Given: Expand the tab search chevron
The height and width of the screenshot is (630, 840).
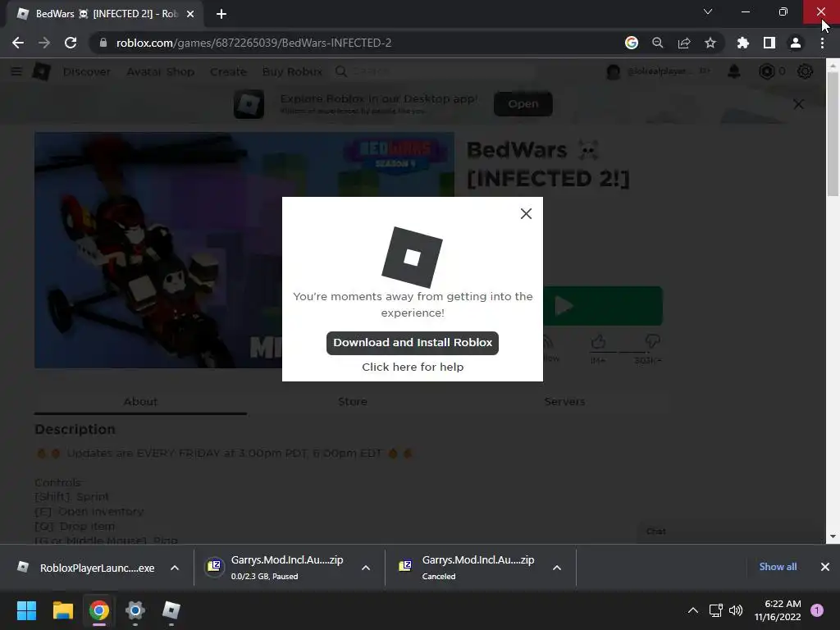Looking at the screenshot, I should coord(708,11).
